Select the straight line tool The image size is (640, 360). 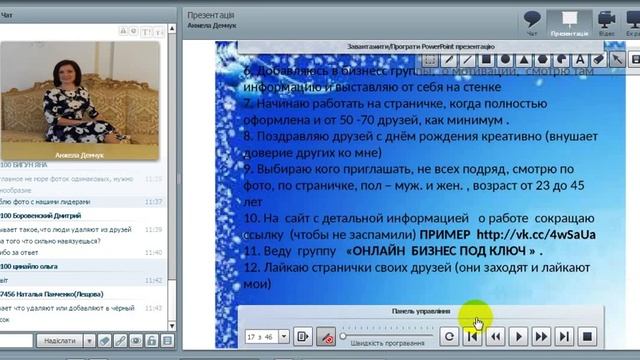pos(467,60)
